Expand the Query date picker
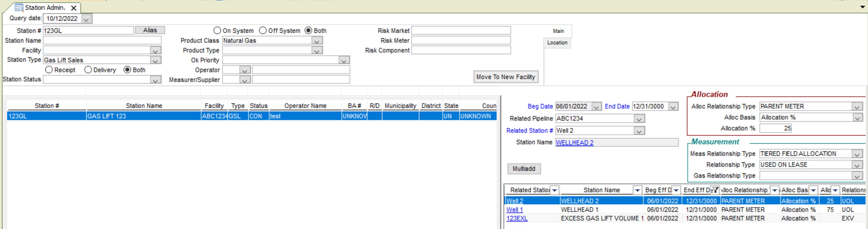Viewport: 868px width, 229px height. (86, 19)
